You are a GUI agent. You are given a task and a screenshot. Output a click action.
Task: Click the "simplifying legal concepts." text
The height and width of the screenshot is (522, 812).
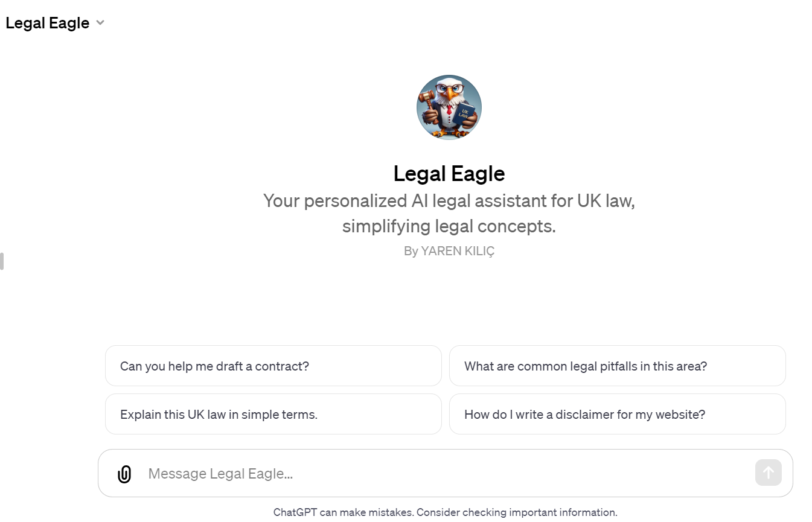point(449,227)
